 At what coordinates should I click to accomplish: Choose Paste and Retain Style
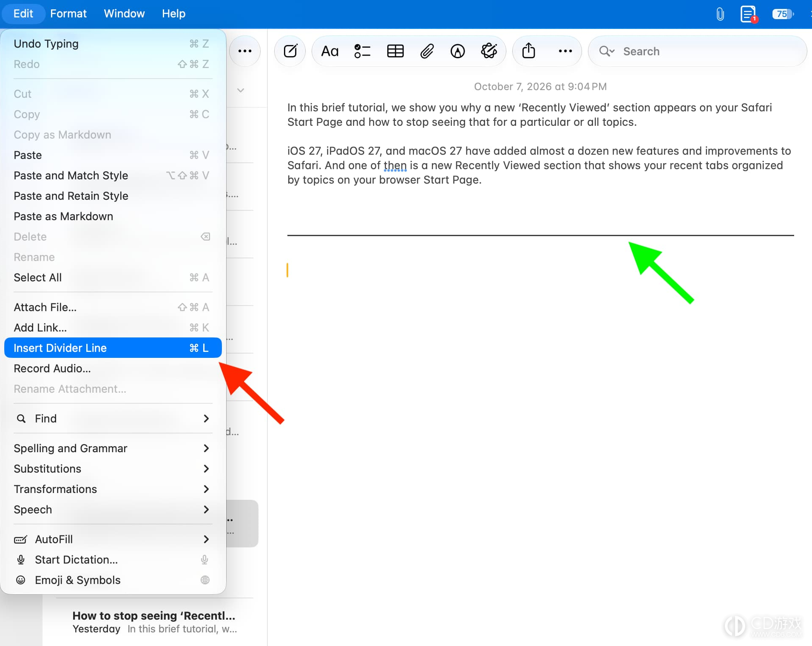tap(113, 196)
